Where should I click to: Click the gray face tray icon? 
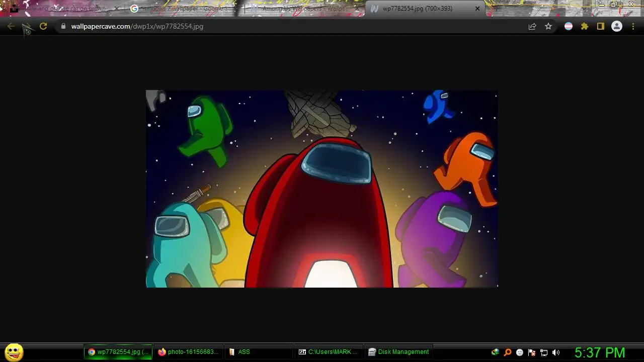coord(520,352)
